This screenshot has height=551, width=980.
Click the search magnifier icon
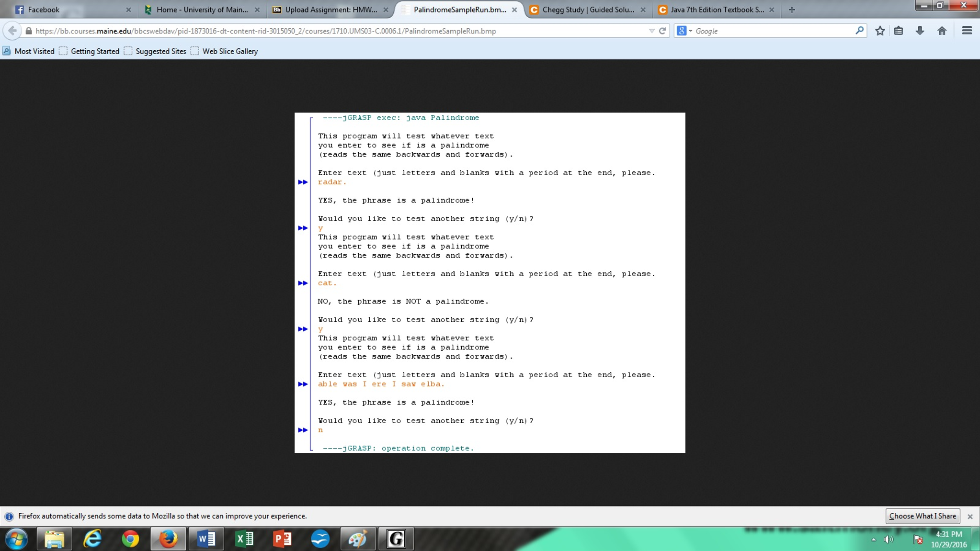click(860, 31)
